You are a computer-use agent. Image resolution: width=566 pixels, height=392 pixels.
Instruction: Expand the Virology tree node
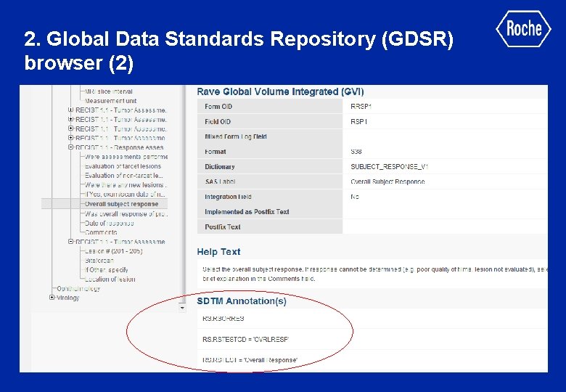tap(52, 298)
